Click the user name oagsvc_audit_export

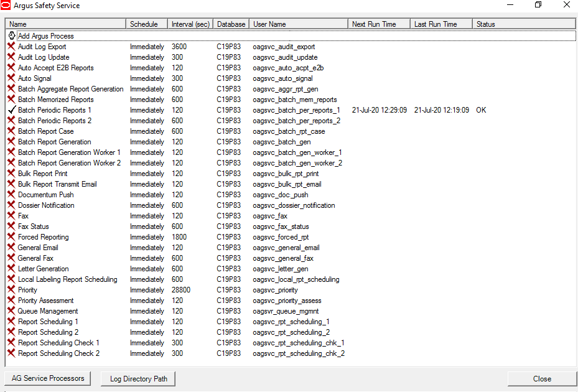pos(284,47)
